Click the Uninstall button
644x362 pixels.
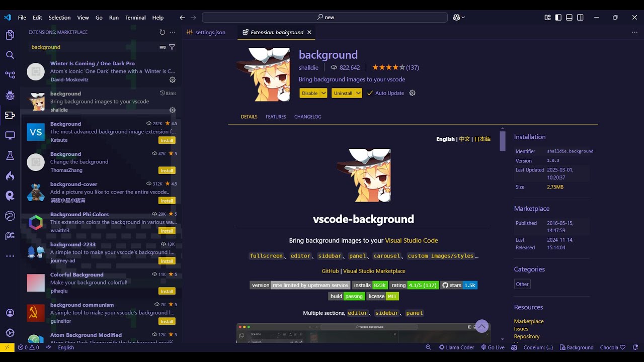click(343, 93)
